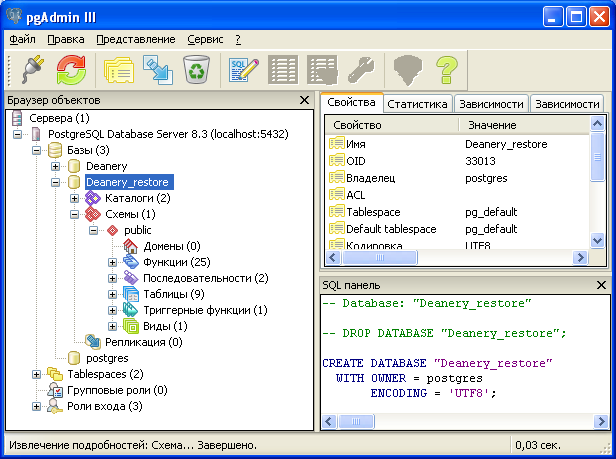
Task: Click the filtered view data toolbar icon
Action: (322, 70)
